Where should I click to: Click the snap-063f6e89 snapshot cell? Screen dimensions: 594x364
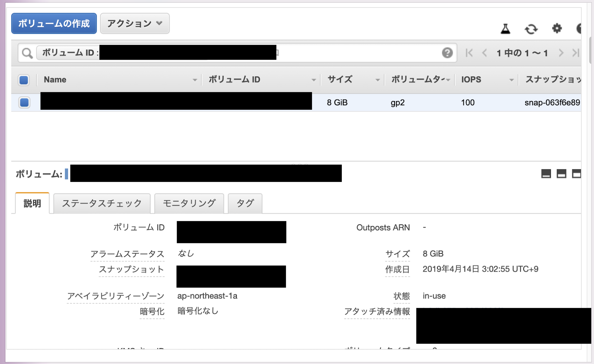(x=552, y=103)
